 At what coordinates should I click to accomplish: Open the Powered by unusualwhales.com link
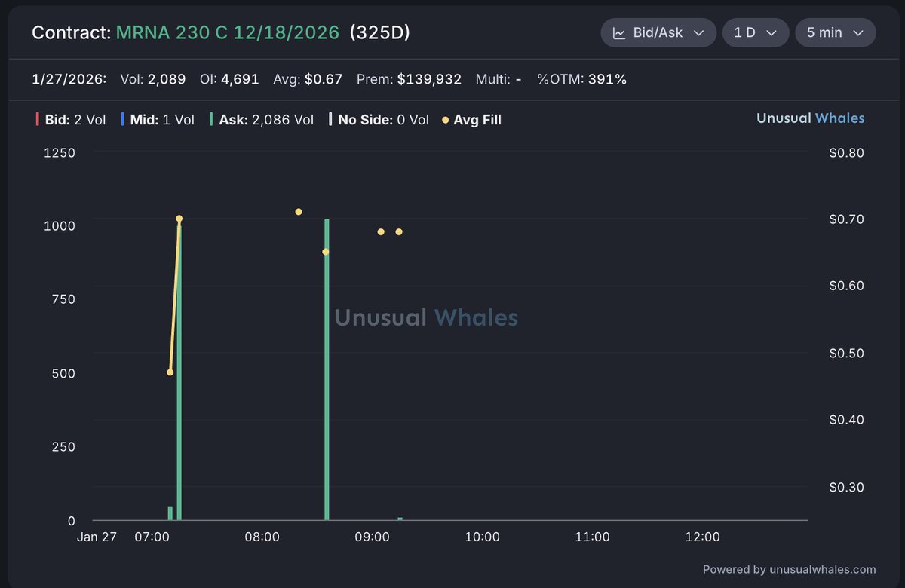point(789,570)
